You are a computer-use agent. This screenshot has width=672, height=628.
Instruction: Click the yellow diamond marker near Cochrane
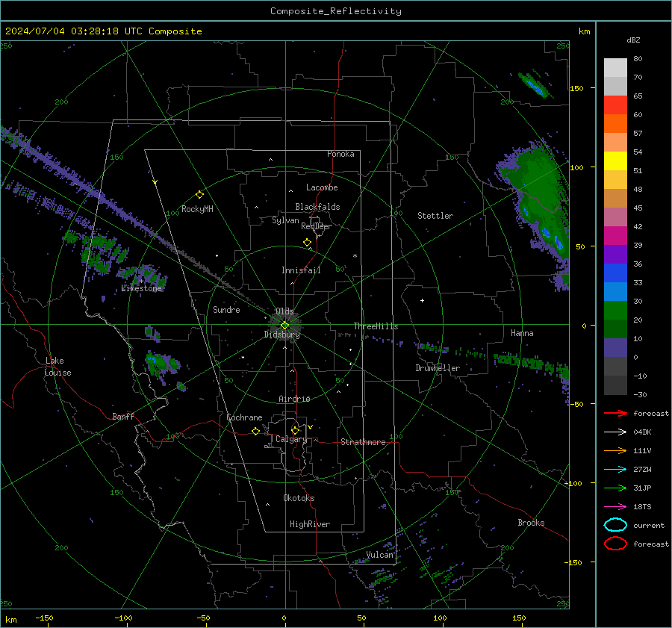pos(255,431)
